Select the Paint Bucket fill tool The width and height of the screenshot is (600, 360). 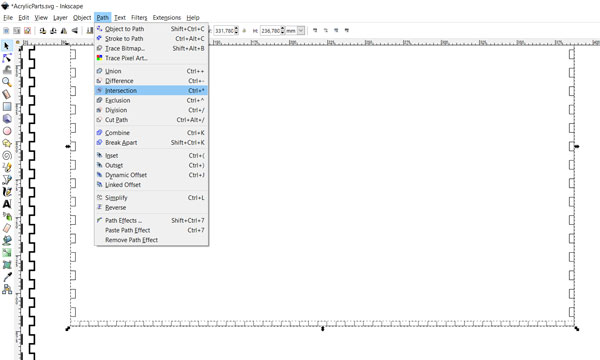pos(7,240)
